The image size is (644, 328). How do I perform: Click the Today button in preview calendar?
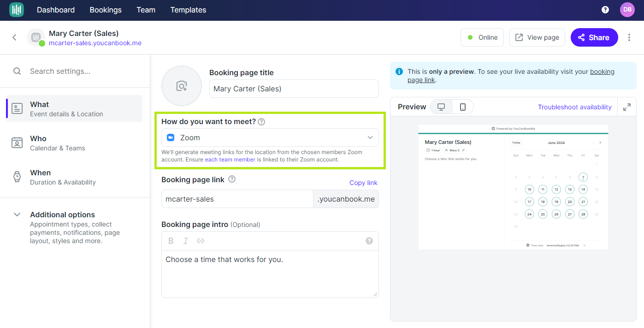coord(516,143)
